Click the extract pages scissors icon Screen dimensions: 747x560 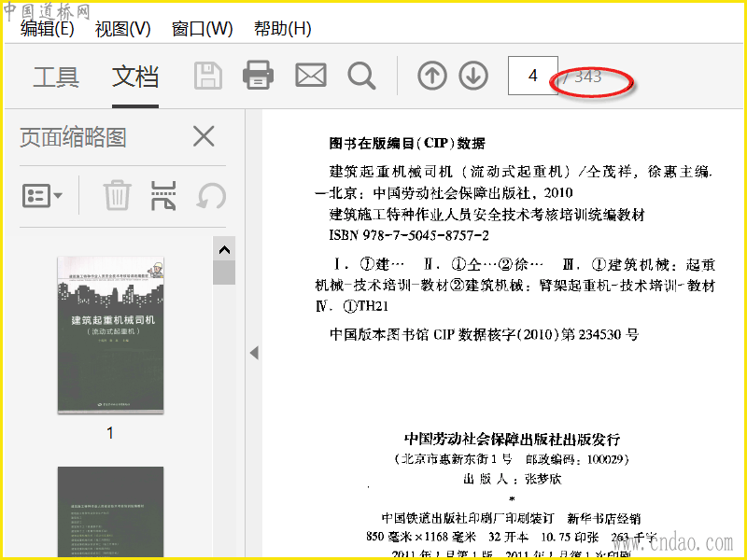pos(163,196)
